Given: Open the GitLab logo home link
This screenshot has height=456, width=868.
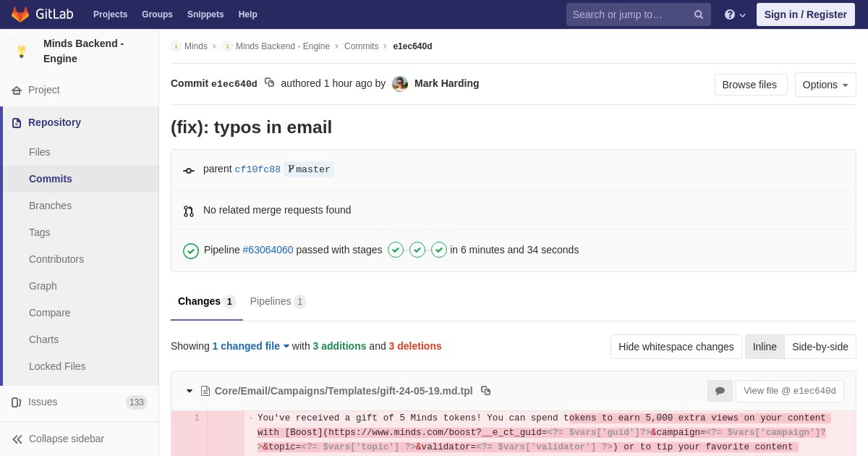Looking at the screenshot, I should [x=42, y=14].
